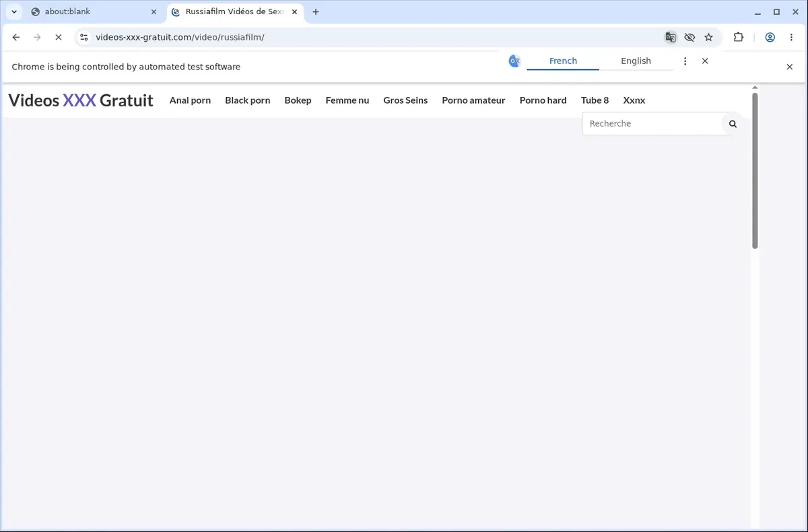
Task: Click the address bar URL
Action: (x=180, y=38)
